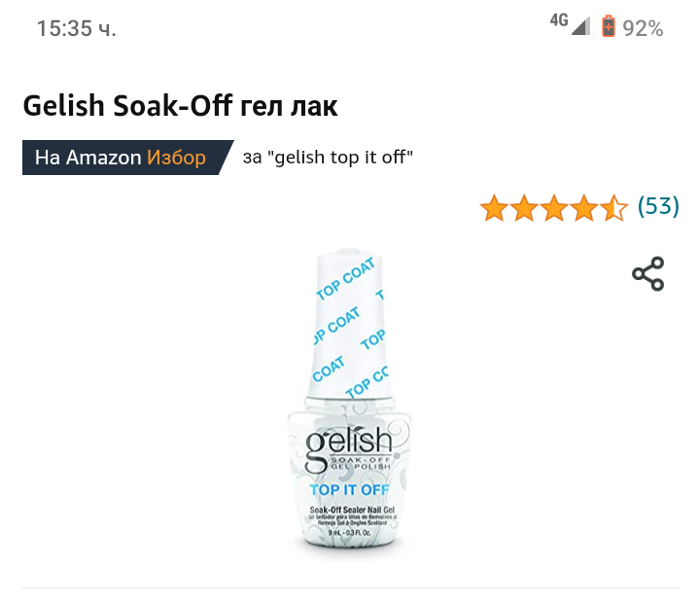Tap the "На Amazon Избор" badge
Screen dimensions: 700x602
pyautogui.click(x=122, y=158)
